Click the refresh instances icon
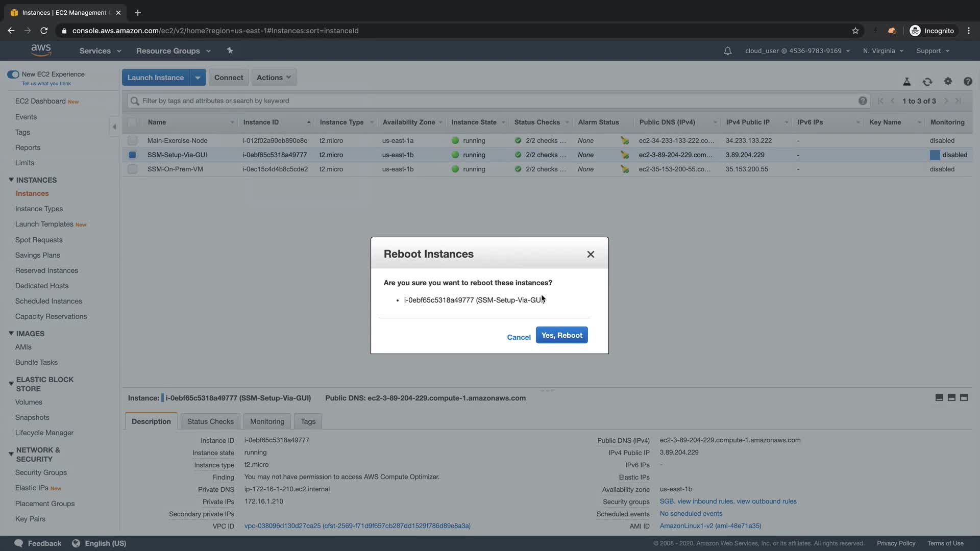This screenshot has height=551, width=980. 927,82
